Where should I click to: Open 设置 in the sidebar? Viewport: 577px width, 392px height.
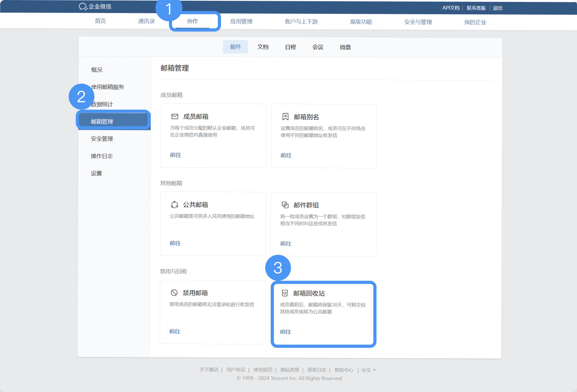(x=96, y=174)
